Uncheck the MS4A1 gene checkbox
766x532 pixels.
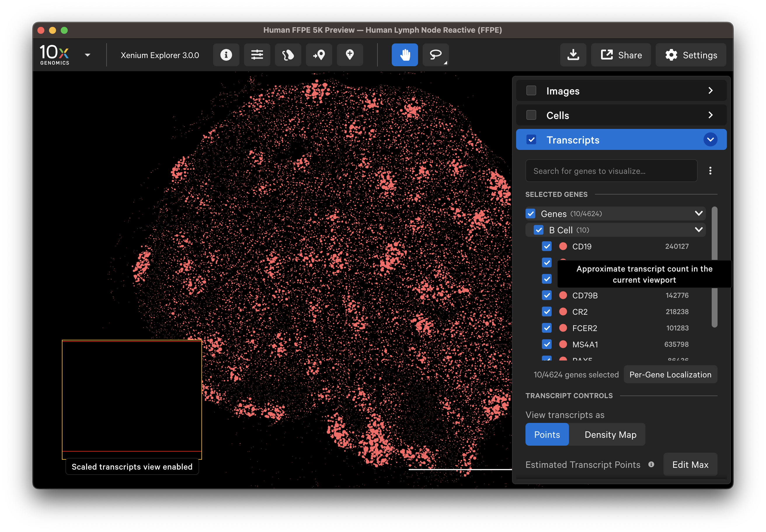[547, 344]
